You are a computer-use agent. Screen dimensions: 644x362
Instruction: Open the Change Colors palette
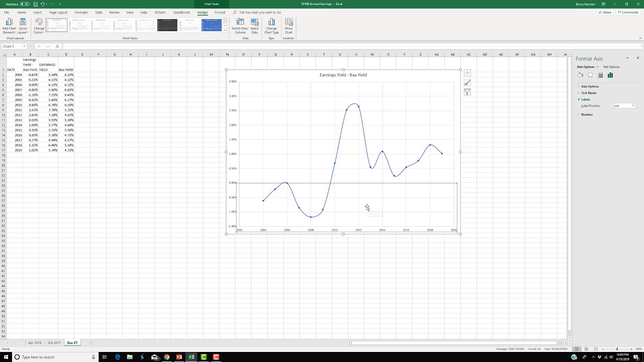pyautogui.click(x=39, y=26)
